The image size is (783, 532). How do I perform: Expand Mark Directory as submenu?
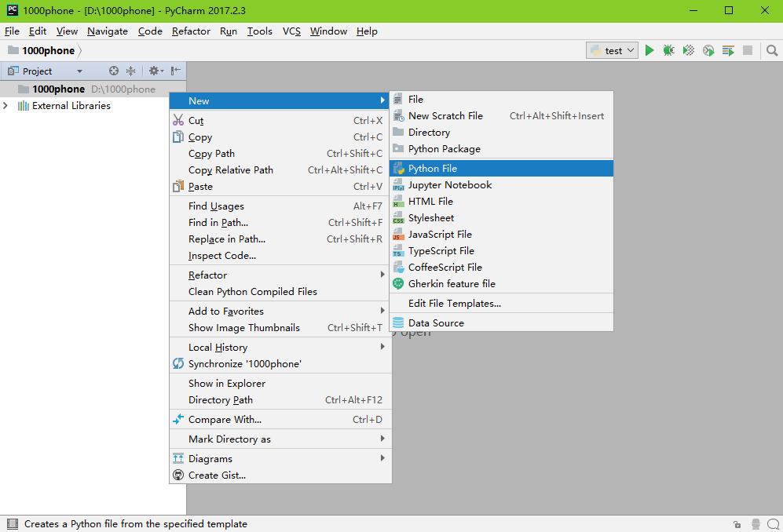280,439
